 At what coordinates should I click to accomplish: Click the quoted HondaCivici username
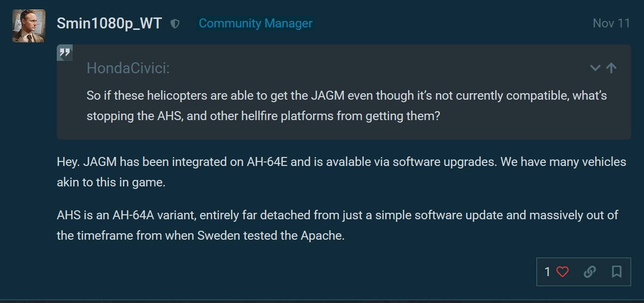pyautogui.click(x=127, y=68)
